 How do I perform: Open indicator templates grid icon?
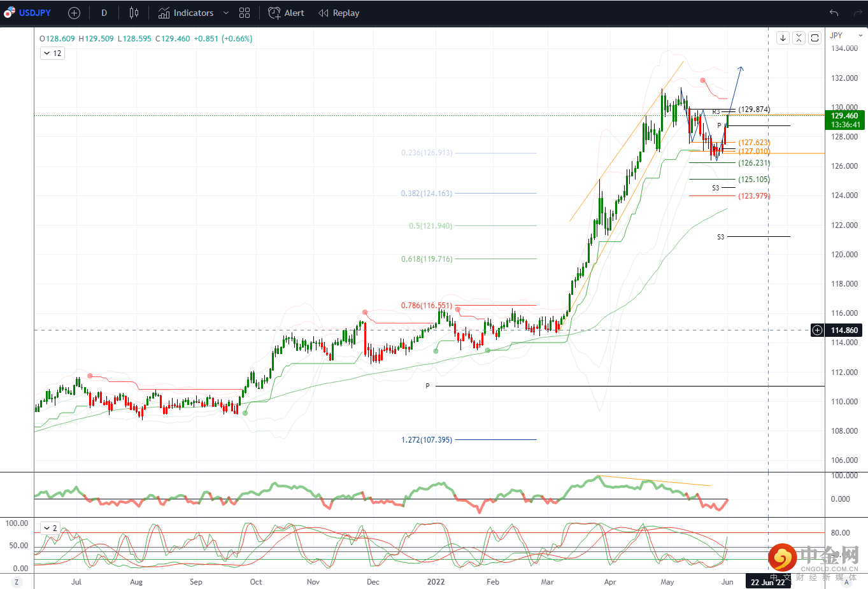coord(245,13)
